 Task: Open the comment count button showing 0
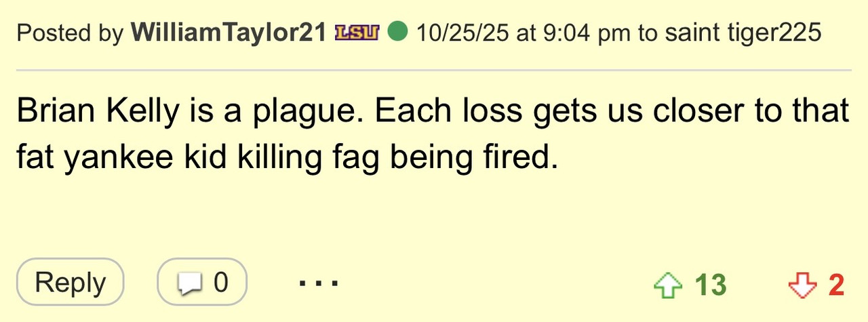tap(202, 282)
